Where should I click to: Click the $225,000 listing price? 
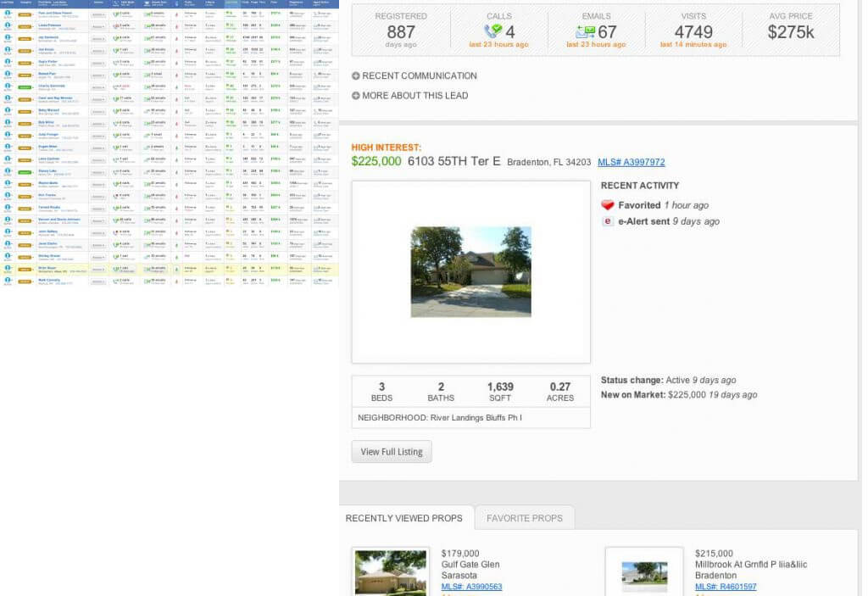(376, 161)
